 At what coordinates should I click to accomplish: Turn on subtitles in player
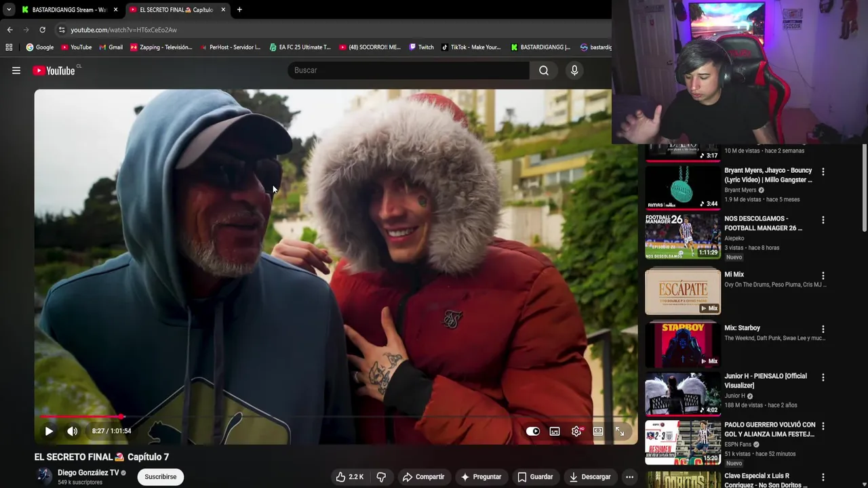(x=555, y=431)
